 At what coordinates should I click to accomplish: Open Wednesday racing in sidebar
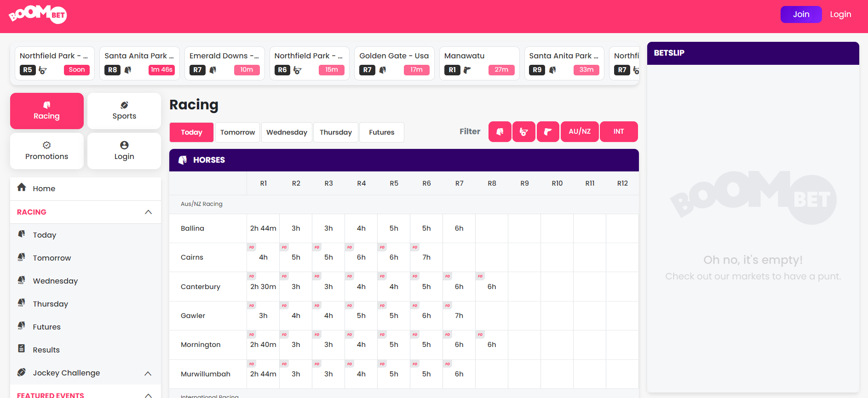(x=86, y=281)
